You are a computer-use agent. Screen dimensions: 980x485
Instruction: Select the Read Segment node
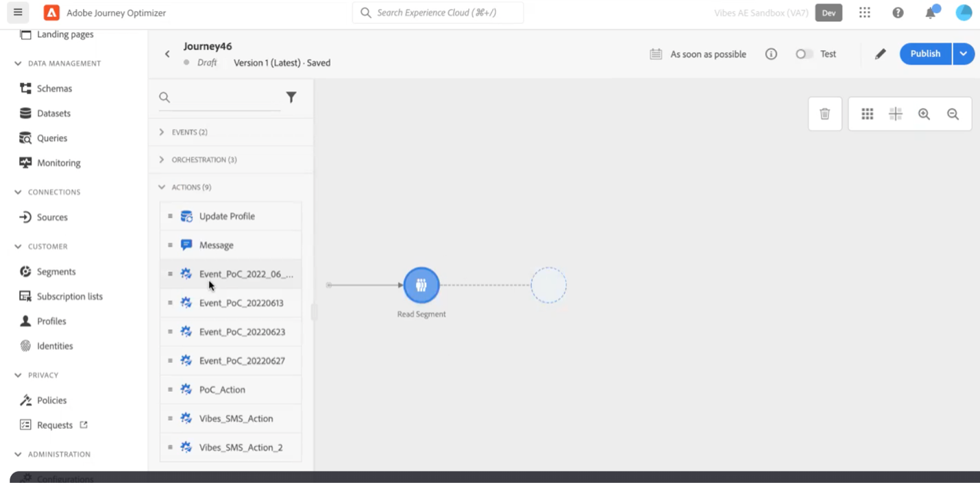pos(421,285)
